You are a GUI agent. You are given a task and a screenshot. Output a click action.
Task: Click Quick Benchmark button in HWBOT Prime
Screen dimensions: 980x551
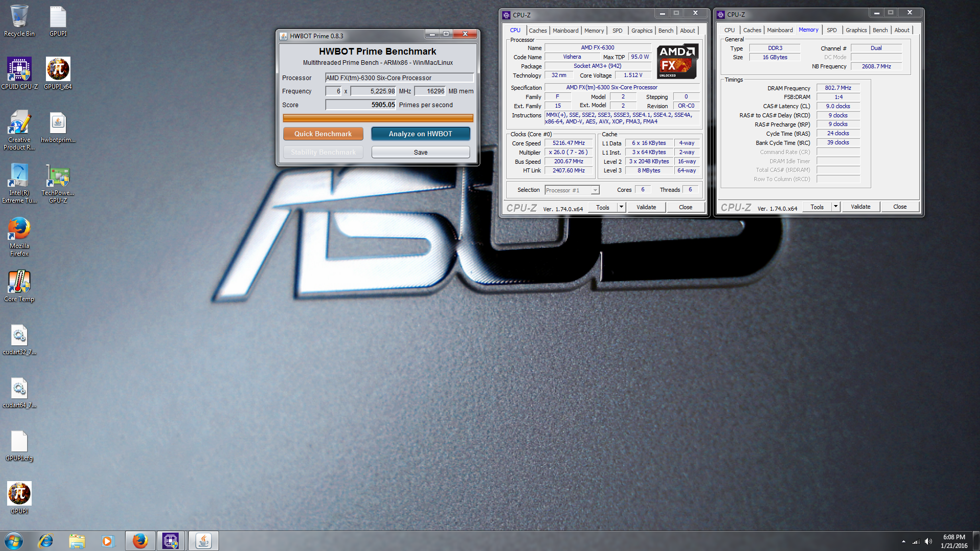coord(323,134)
